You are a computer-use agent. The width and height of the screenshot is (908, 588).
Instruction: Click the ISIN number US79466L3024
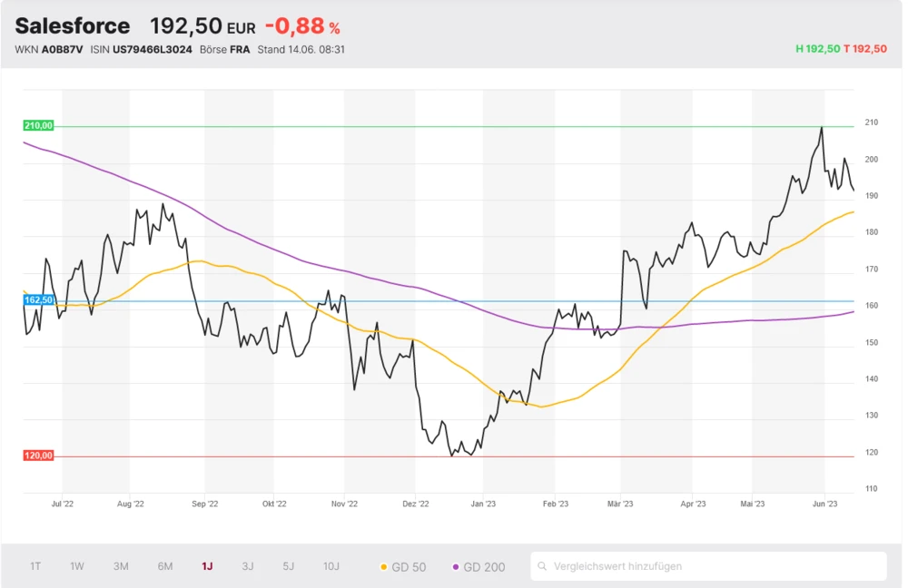point(153,49)
